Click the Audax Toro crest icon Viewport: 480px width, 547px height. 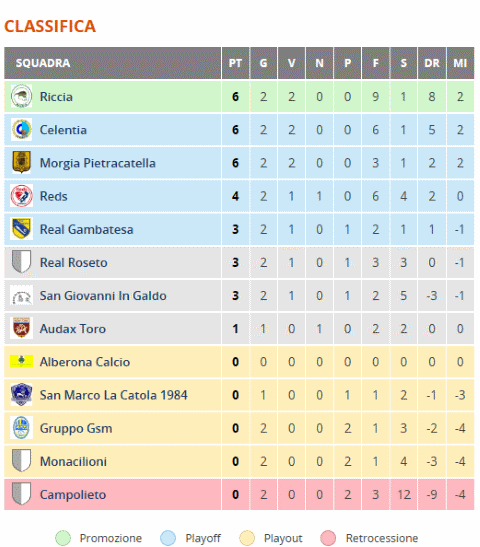click(21, 328)
